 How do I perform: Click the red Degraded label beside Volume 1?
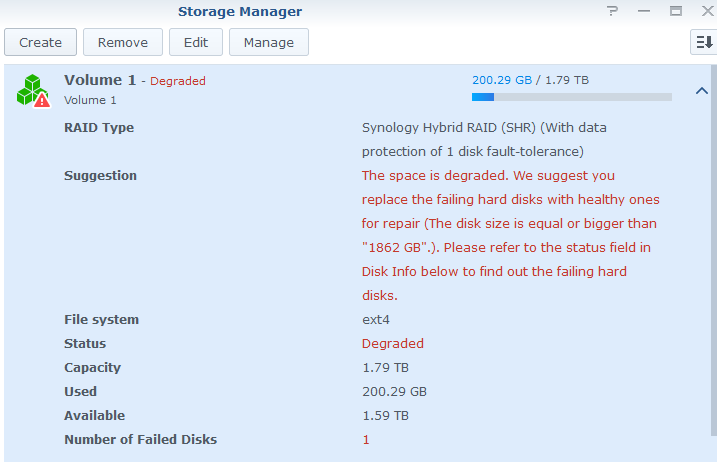click(178, 81)
